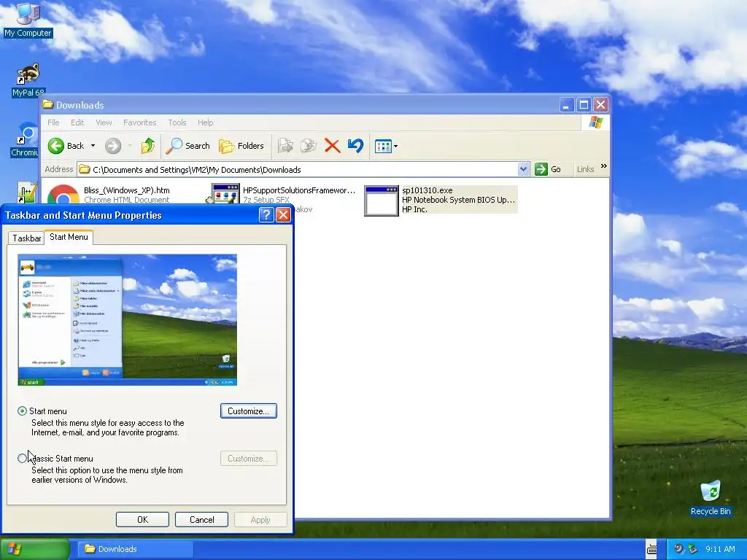Screen dimensions: 747x560
Task: Expand the Links chevron
Action: pyautogui.click(x=603, y=166)
